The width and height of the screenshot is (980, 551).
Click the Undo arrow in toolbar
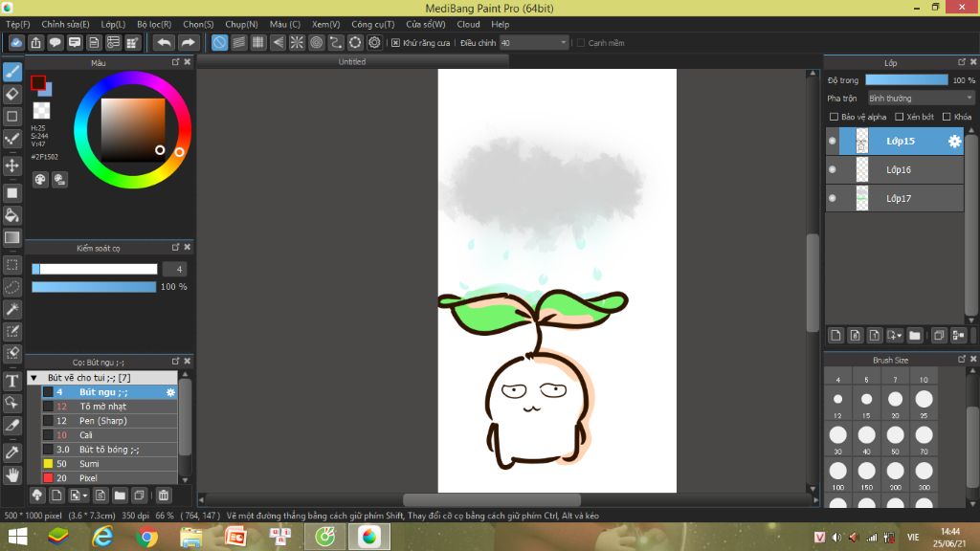164,42
